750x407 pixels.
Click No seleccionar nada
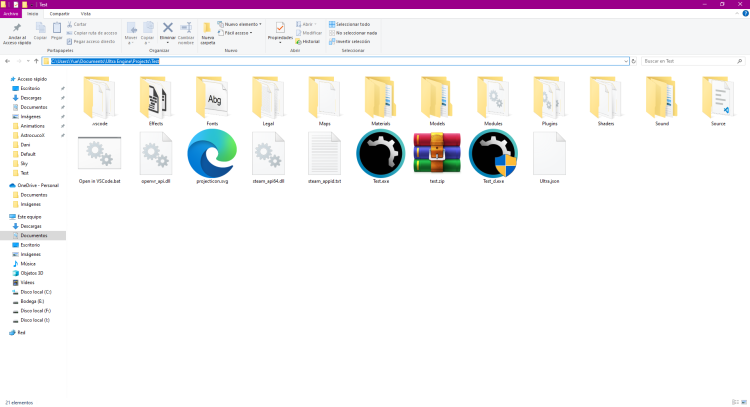[x=353, y=33]
